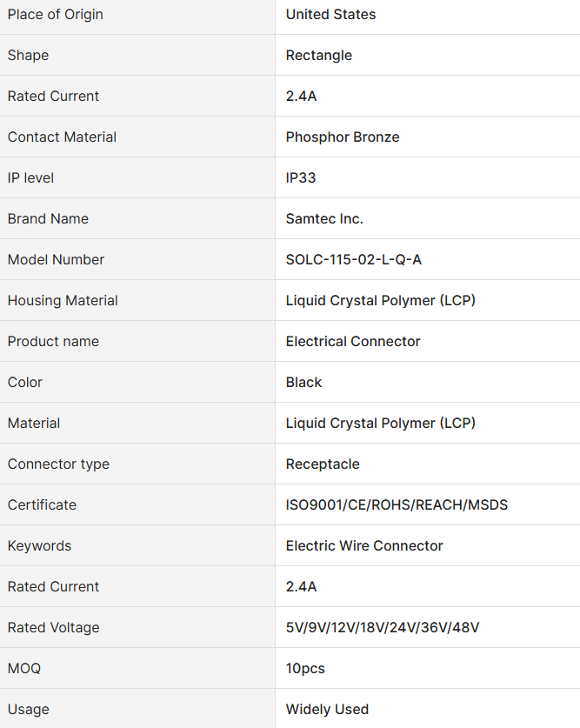Click the Brand Name label
This screenshot has height=728, width=580.
(48, 218)
